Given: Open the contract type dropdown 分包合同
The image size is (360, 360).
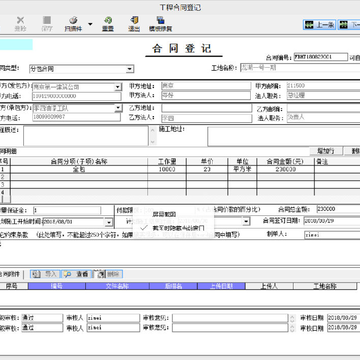Looking at the screenshot, I should tap(130, 69).
